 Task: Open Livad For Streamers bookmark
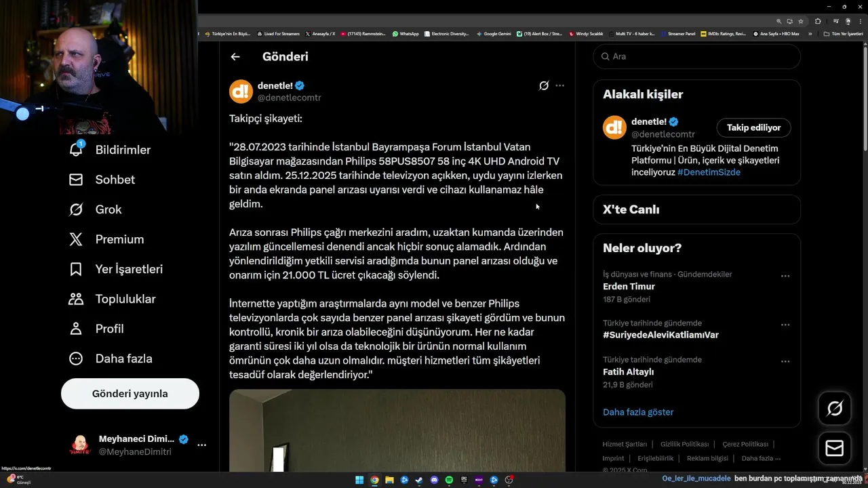(277, 33)
